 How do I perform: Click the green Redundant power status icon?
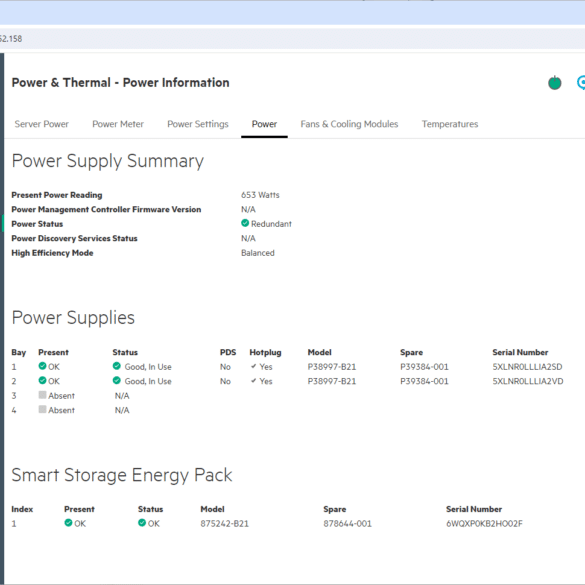245,223
